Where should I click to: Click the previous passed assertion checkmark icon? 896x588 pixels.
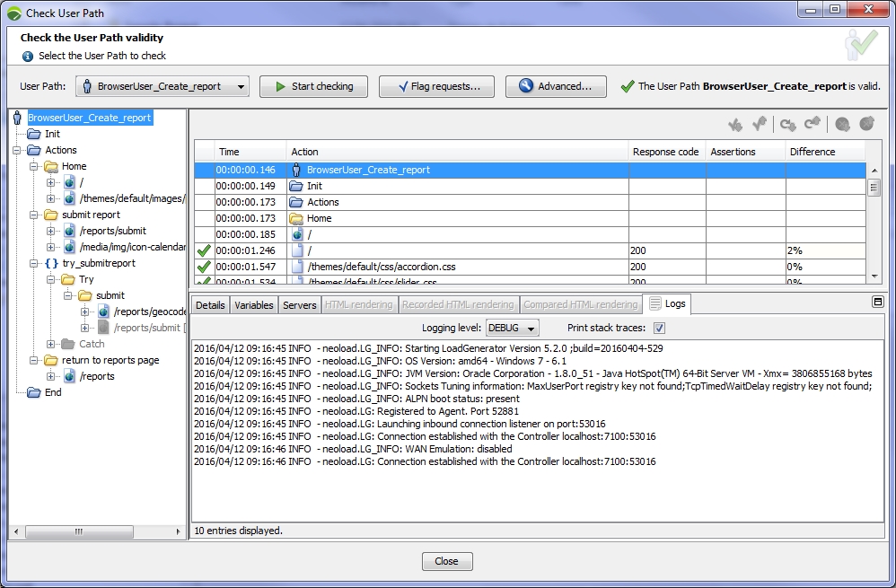click(x=760, y=125)
